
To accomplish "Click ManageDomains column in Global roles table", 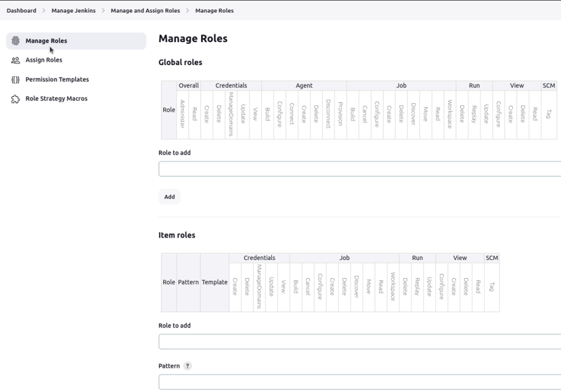I will tap(231, 114).
